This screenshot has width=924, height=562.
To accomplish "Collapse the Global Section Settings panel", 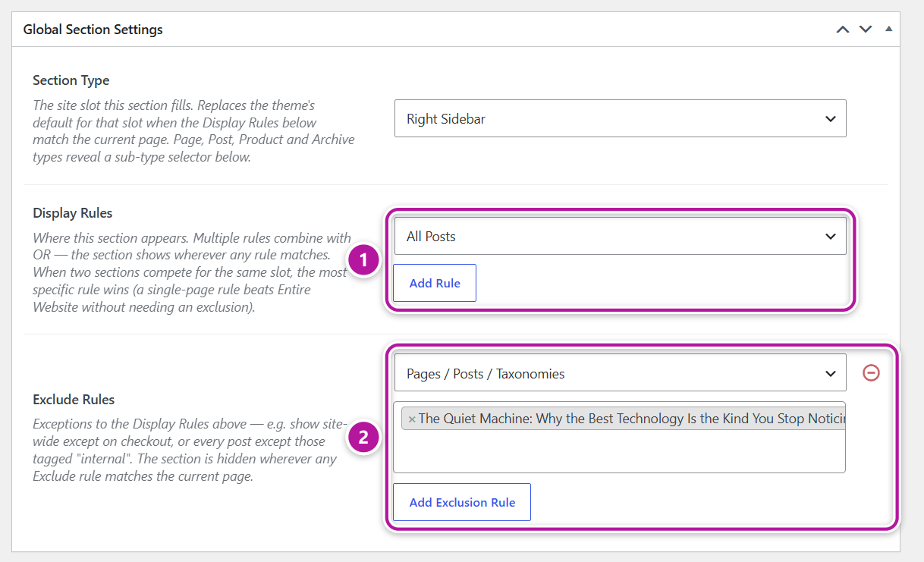I will [x=888, y=29].
